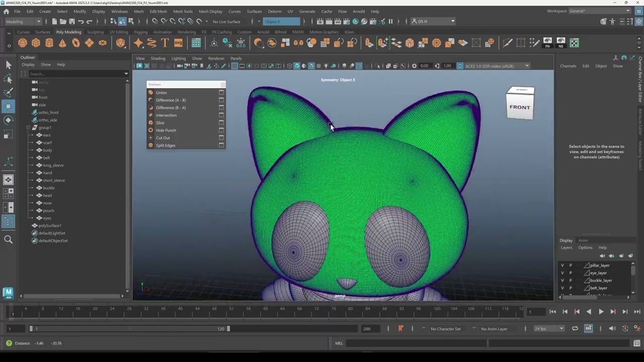
Task: Click the NS eye shelf icon
Action: [560, 43]
